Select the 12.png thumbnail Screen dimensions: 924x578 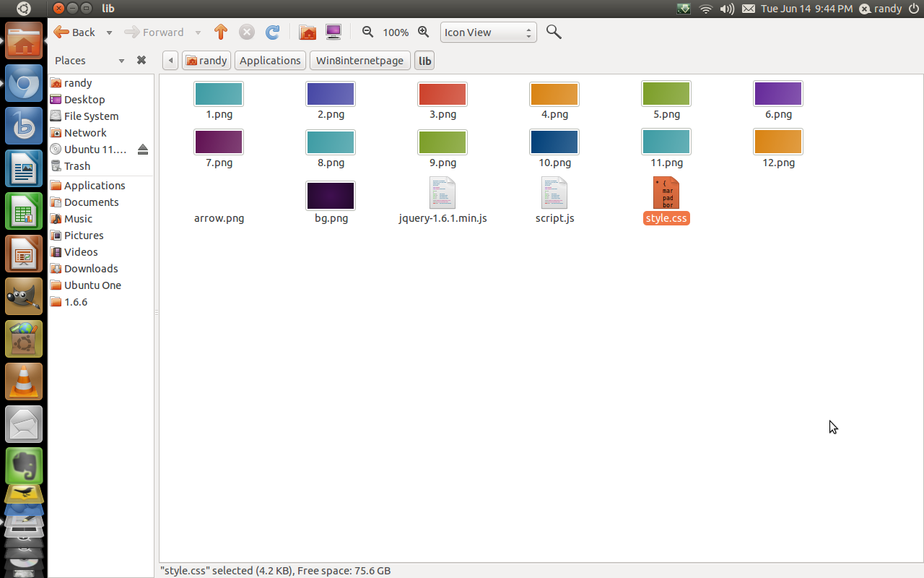click(x=778, y=142)
